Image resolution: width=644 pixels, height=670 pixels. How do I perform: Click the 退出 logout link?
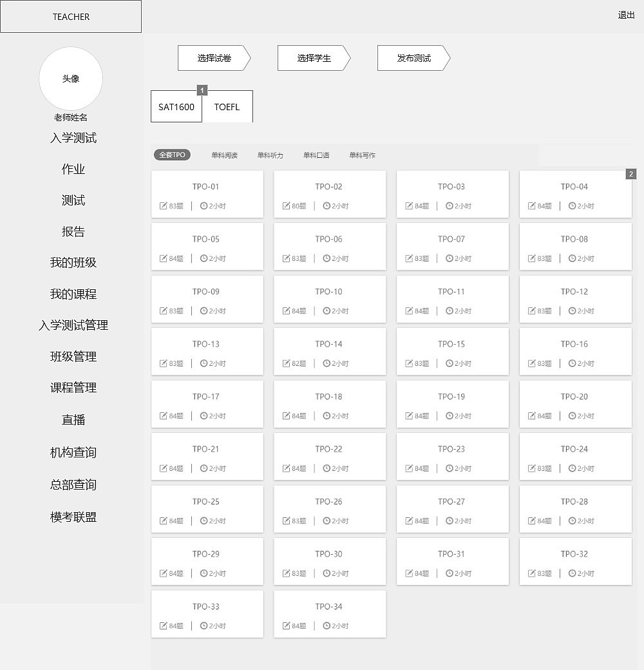(625, 15)
